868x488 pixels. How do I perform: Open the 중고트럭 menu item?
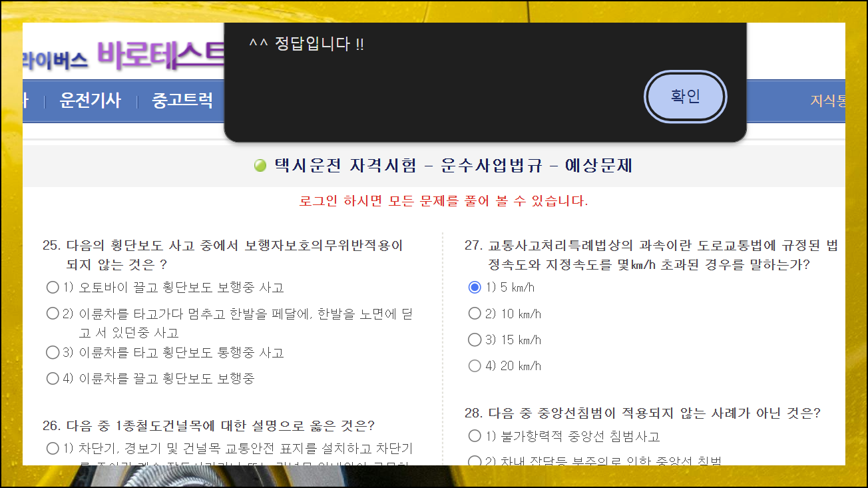point(183,101)
